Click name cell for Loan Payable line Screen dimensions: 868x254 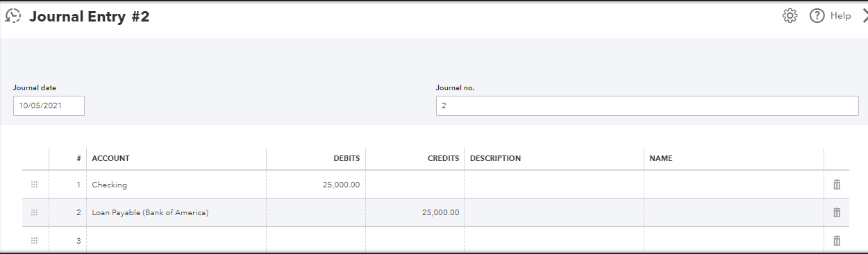pos(734,212)
